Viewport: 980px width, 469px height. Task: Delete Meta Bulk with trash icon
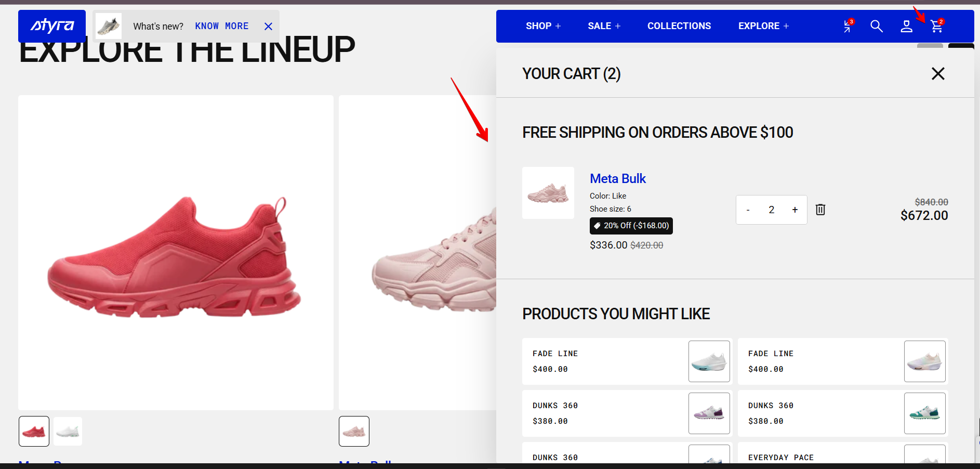coord(820,210)
